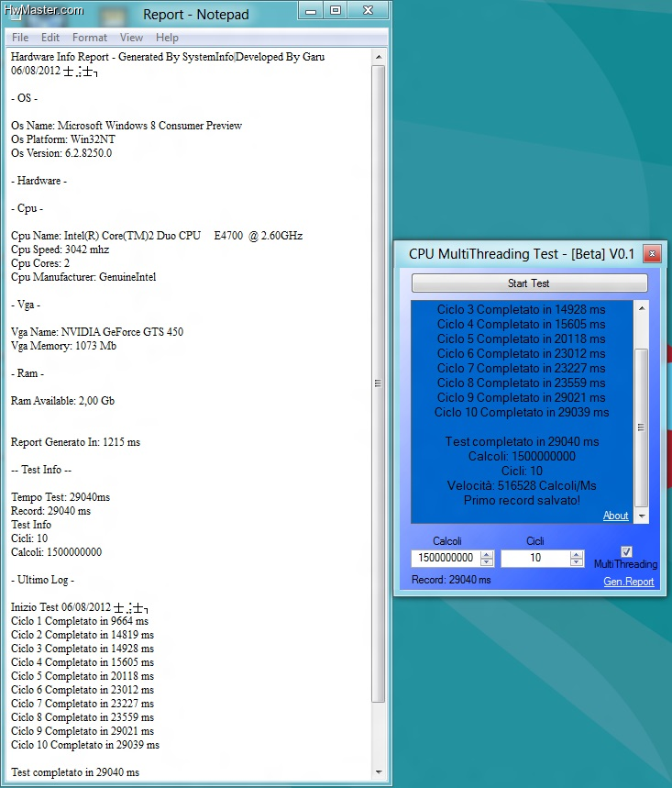The image size is (672, 788).
Task: Click 'Vga Name: NVIDIA GeForce GTS 450' line
Action: [97, 332]
